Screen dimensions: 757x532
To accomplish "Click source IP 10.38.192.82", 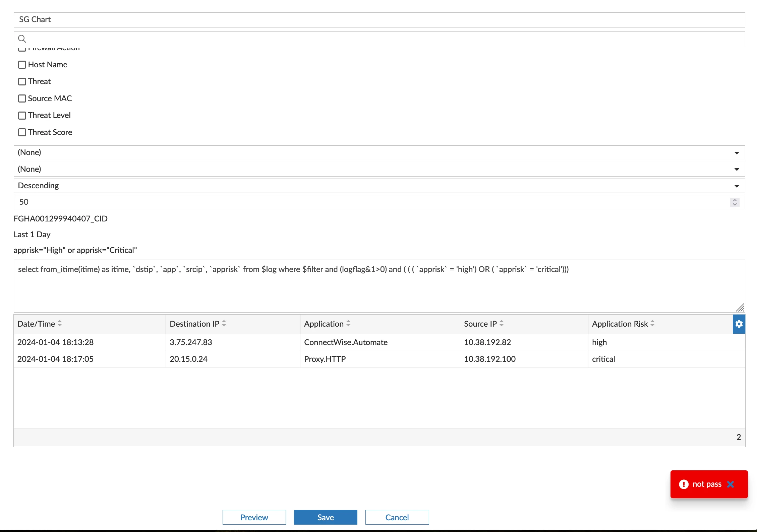I will coord(487,342).
